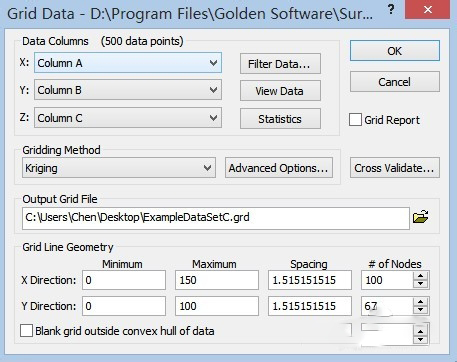
Task: Click the Filter Data button
Action: 280,64
